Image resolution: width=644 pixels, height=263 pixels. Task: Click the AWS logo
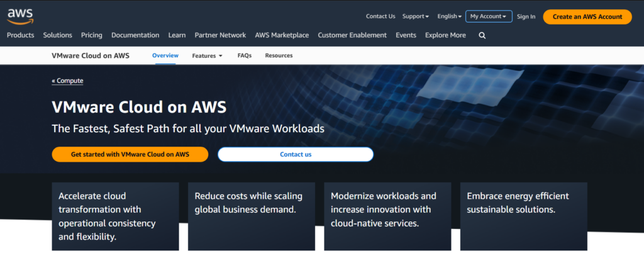tap(20, 15)
